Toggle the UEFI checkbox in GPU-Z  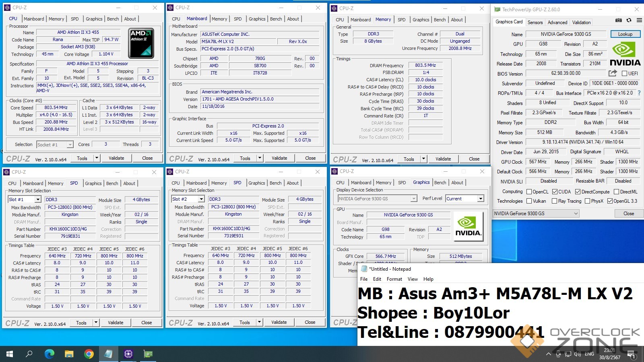click(x=624, y=74)
